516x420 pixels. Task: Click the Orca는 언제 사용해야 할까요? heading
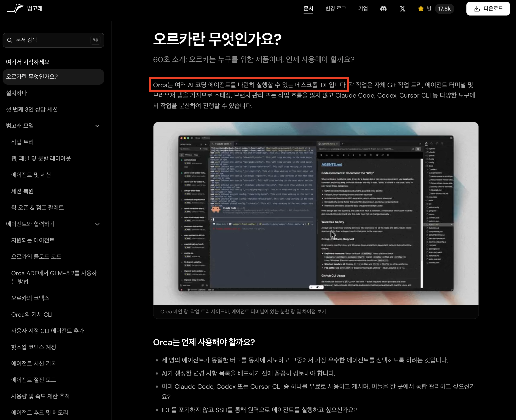click(x=204, y=342)
